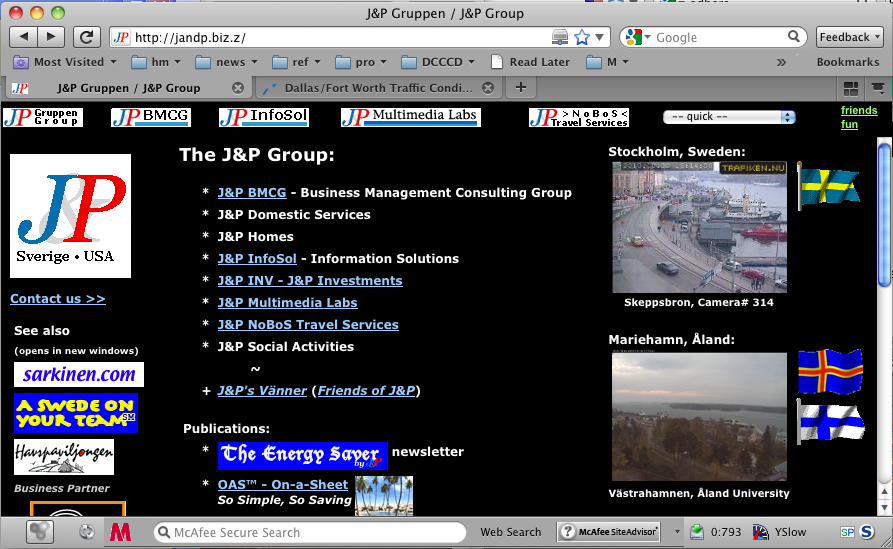Click the browser Back arrow button
This screenshot has height=549, width=893.
click(23, 37)
